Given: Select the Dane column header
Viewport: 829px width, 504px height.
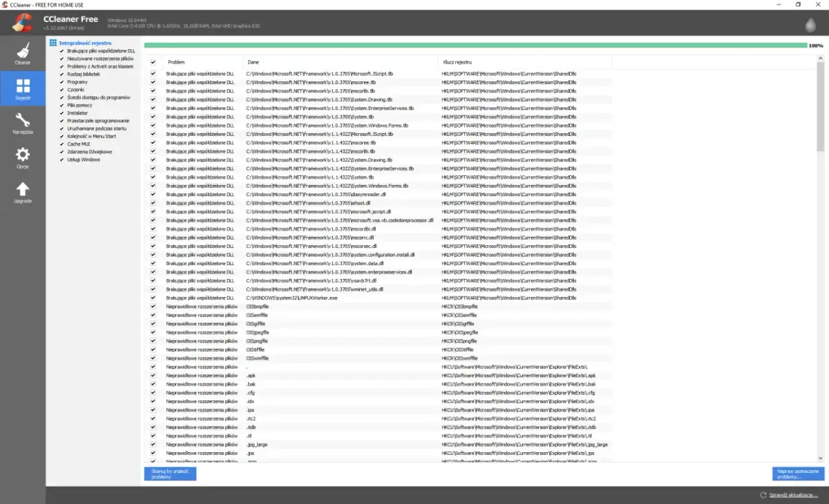Looking at the screenshot, I should (x=253, y=61).
